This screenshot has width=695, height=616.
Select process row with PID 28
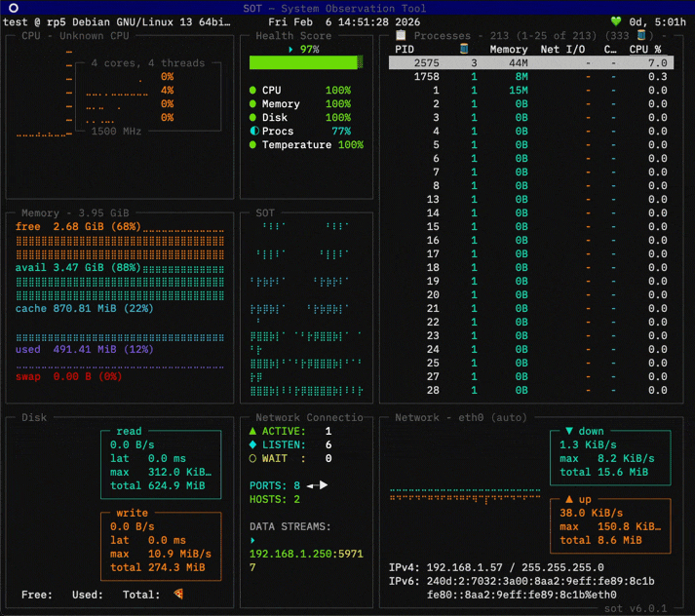[531, 391]
